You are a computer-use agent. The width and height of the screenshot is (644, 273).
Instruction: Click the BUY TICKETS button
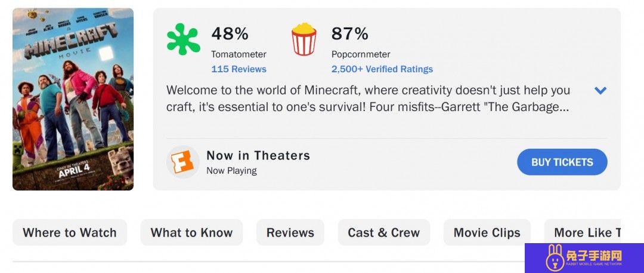click(562, 162)
